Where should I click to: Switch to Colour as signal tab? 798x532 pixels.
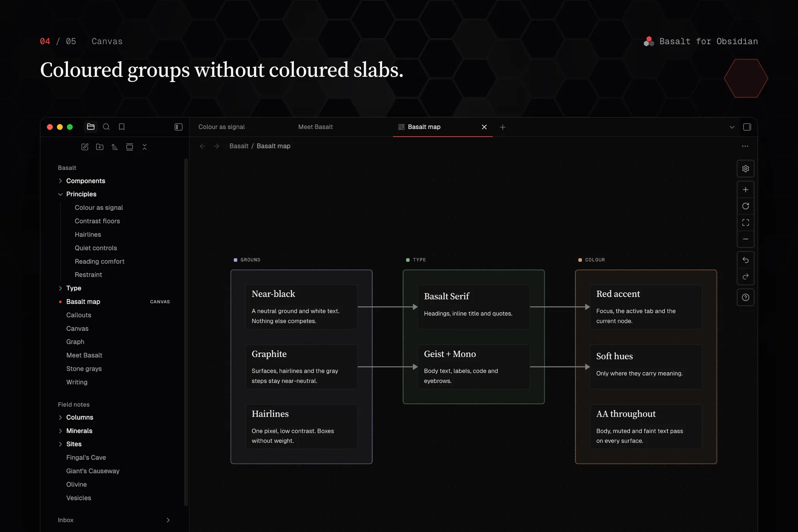pyautogui.click(x=221, y=127)
